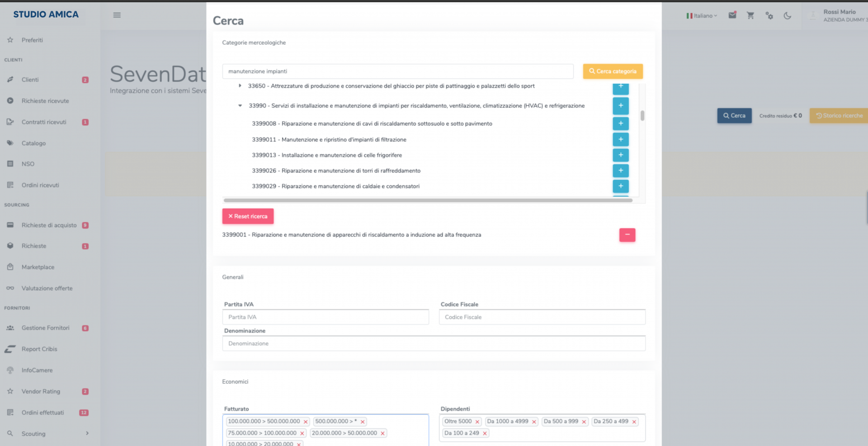This screenshot has height=446, width=868.
Task: Remove Fatturato tag 500.000.000 > *
Action: pos(363,422)
